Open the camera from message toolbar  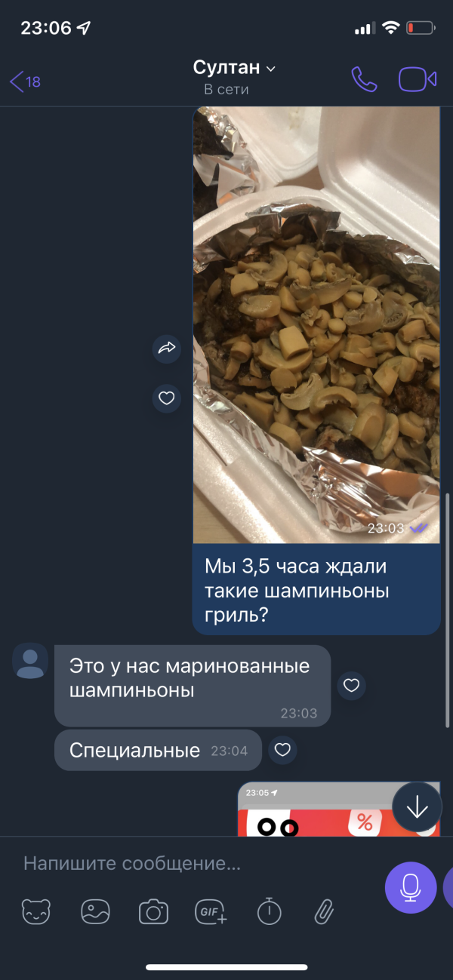153,912
